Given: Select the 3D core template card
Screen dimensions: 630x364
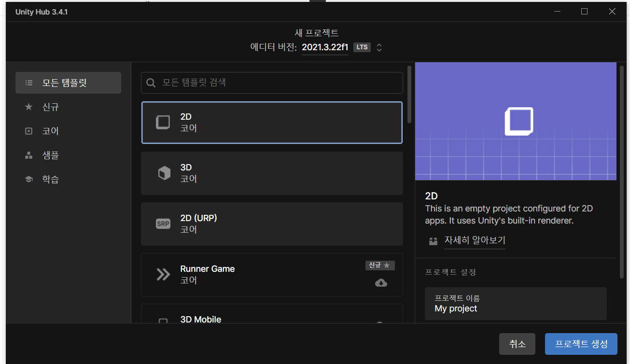Looking at the screenshot, I should pyautogui.click(x=272, y=173).
